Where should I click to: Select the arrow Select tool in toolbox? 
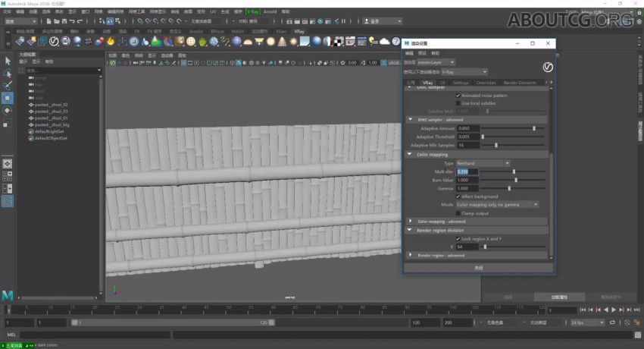click(8, 60)
